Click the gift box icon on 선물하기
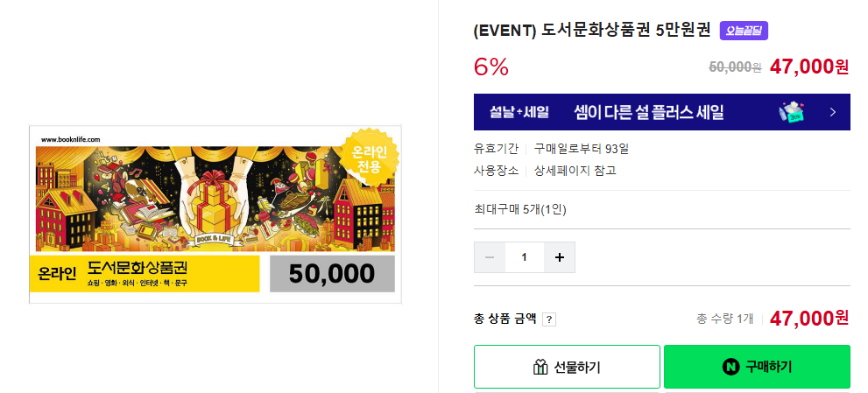The image size is (868, 393). pos(540,367)
